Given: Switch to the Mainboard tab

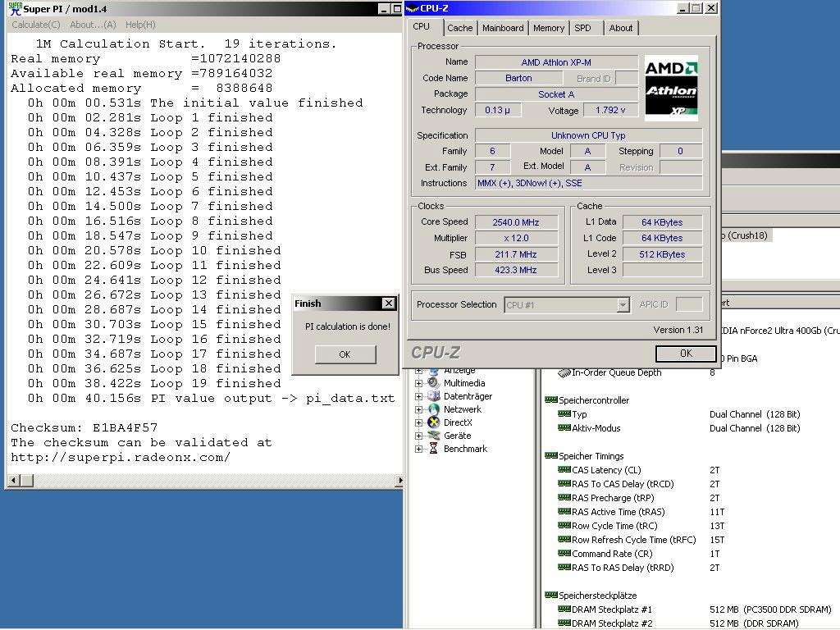Looking at the screenshot, I should coord(503,28).
